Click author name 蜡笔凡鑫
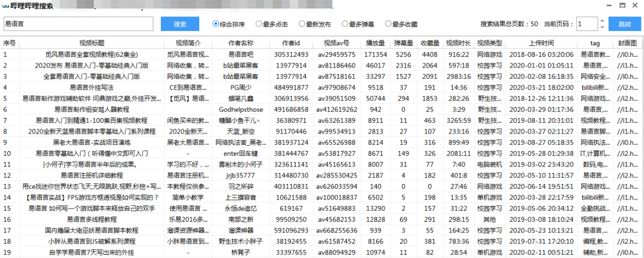Viewport: 644px width, 258px height. [241, 98]
